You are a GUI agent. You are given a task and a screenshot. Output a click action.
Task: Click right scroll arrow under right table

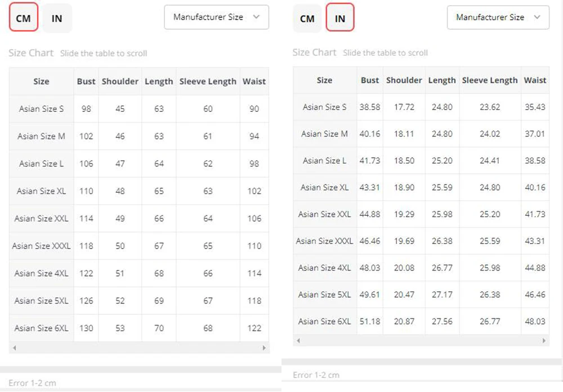pos(544,340)
